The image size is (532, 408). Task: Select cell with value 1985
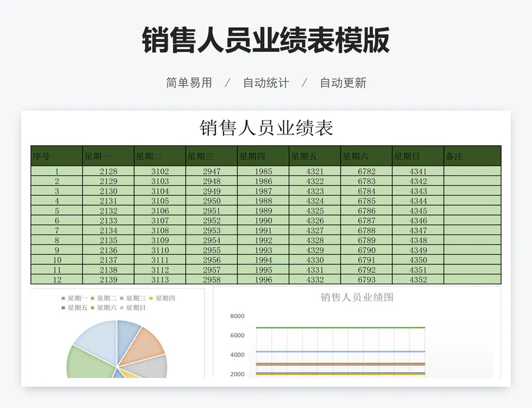(263, 171)
